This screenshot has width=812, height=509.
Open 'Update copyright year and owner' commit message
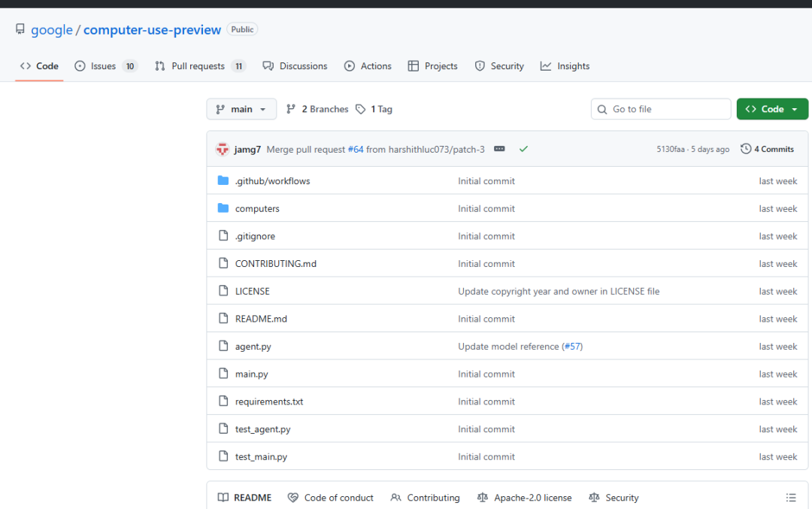click(559, 292)
